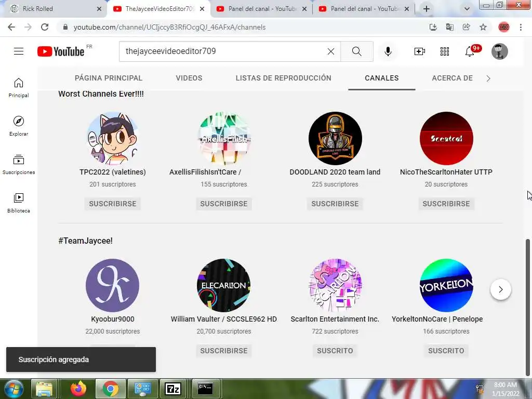The image size is (532, 399).
Task: Open the notifications bell
Action: 470,51
